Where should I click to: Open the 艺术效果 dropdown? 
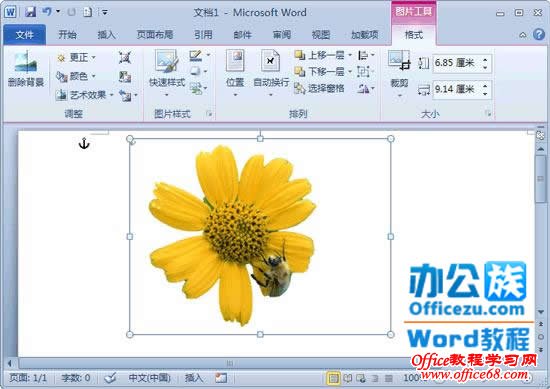85,95
